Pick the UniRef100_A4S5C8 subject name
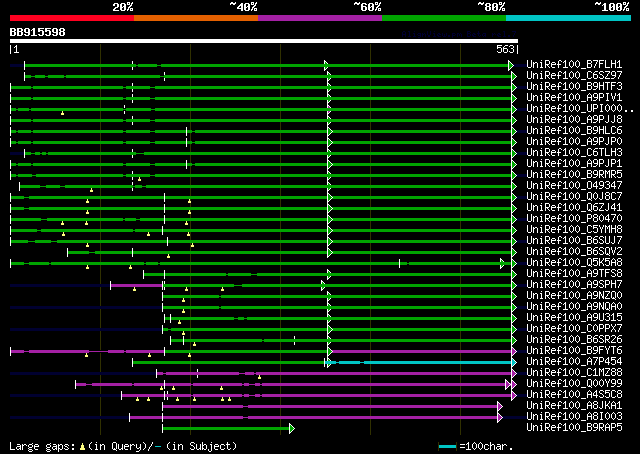This screenshot has height=454, width=640. click(x=574, y=395)
